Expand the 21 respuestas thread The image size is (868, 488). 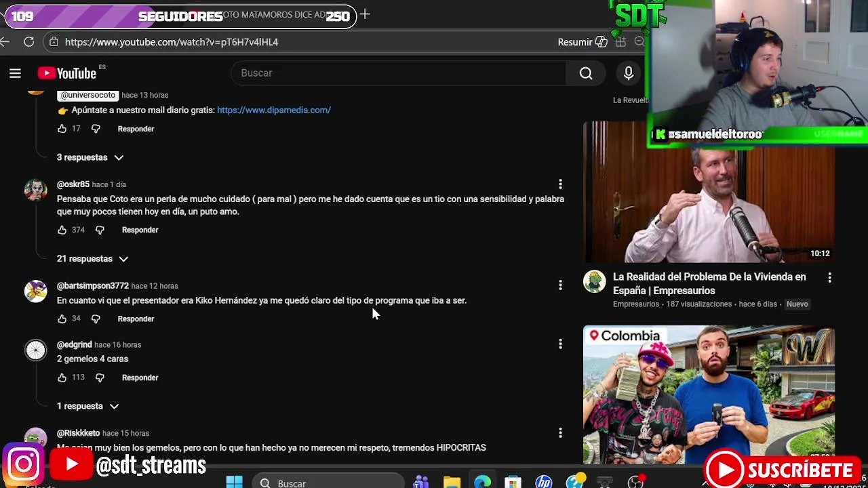tap(93, 259)
